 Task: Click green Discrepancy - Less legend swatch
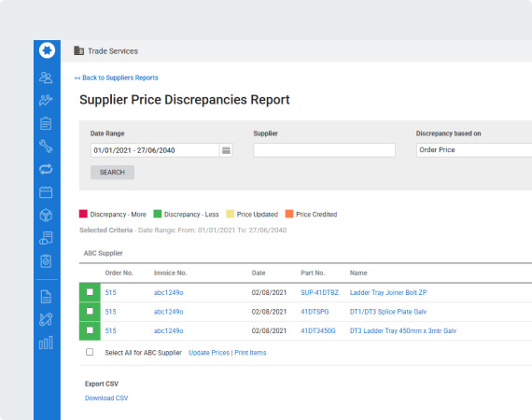pyautogui.click(x=158, y=214)
